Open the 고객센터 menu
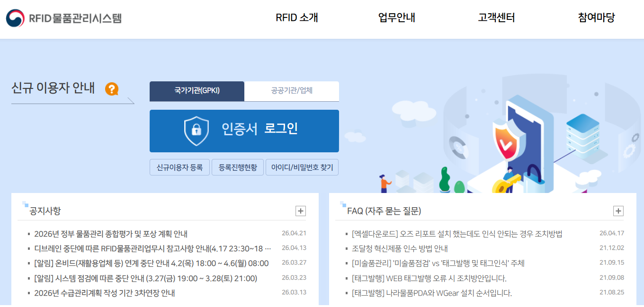 [x=496, y=18]
